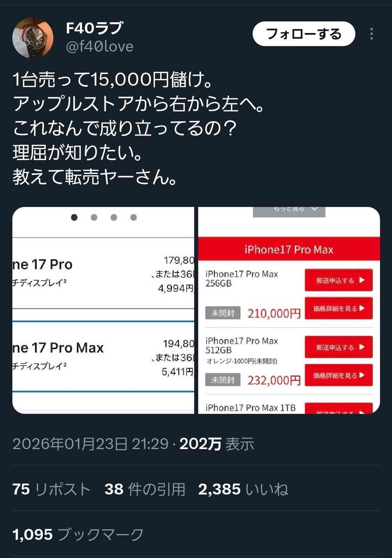Open the right iPhone17 Pro Max buyback image
The image size is (392, 558).
point(289,310)
